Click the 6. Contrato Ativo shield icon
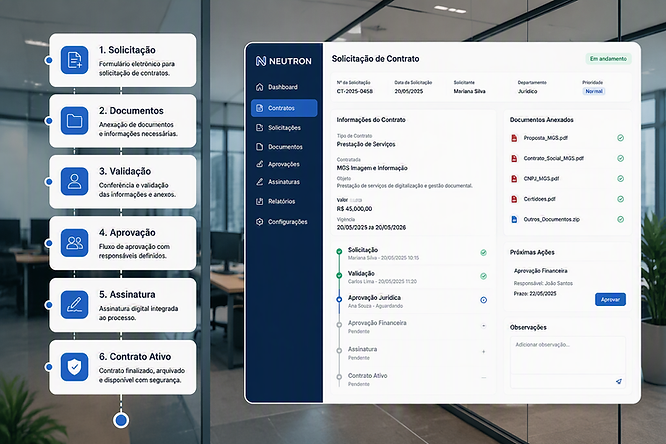Viewport: 666px width, 444px height. click(x=74, y=367)
